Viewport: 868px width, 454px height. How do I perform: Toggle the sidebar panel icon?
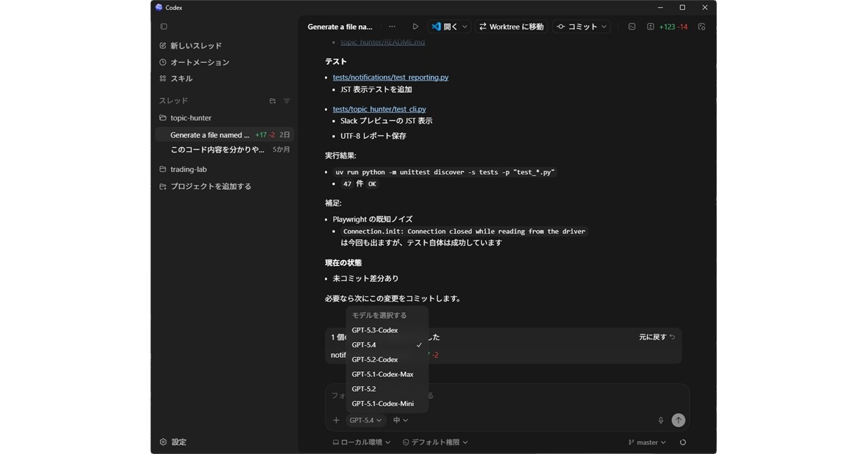[163, 26]
